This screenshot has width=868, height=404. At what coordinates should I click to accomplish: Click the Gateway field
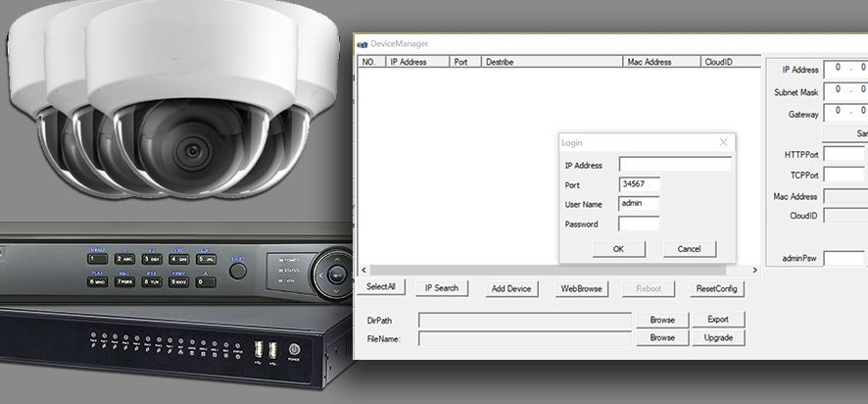[845, 113]
